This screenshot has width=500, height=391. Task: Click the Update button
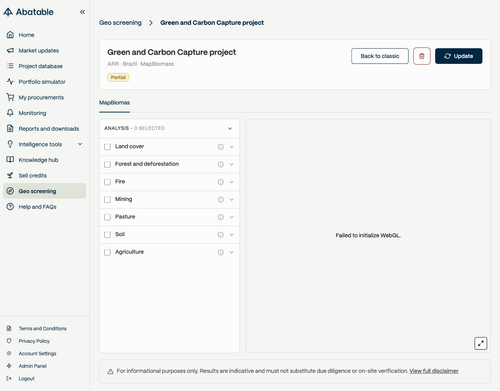pos(458,56)
